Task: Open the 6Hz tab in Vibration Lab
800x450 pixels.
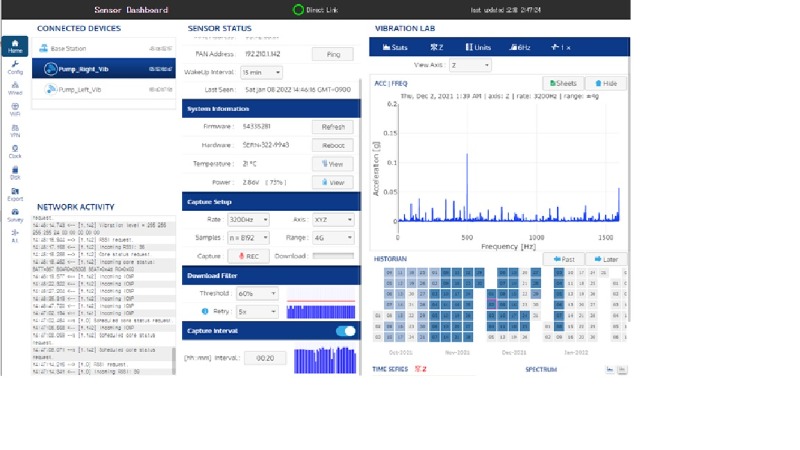Action: tap(520, 47)
